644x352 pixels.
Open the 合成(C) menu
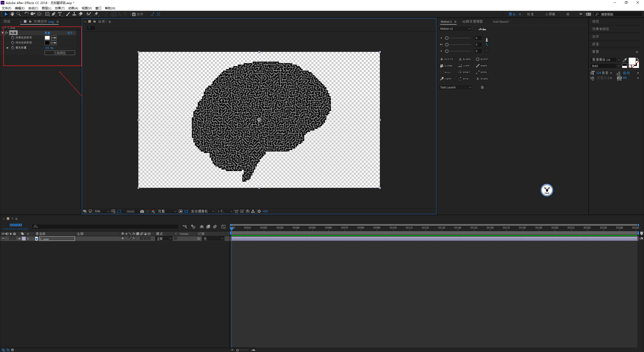coord(33,8)
